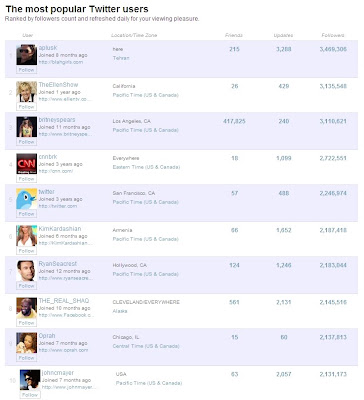This screenshot has height=400, width=364.
Task: Click Oprah's avatar thumbnail
Action: pos(27,343)
